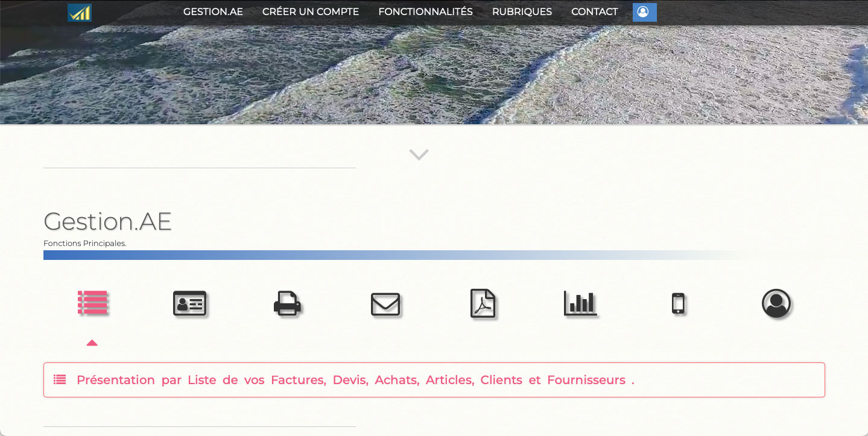Select the round user profile icon
Screen dimensions: 868x436
tap(776, 303)
